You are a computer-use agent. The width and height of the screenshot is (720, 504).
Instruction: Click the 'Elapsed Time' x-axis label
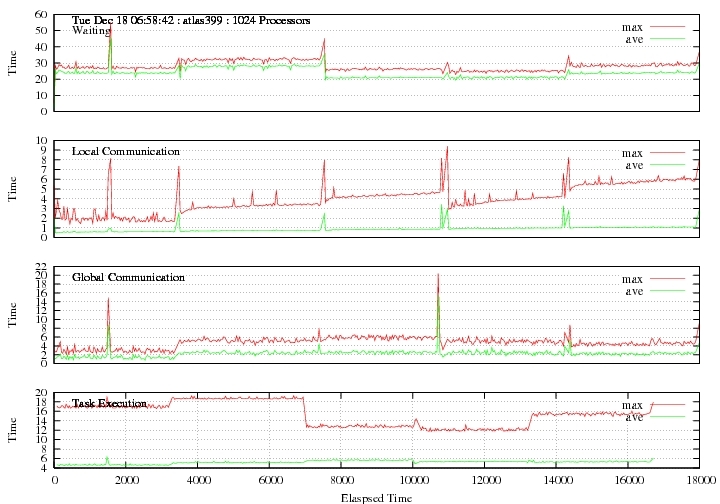(376, 498)
